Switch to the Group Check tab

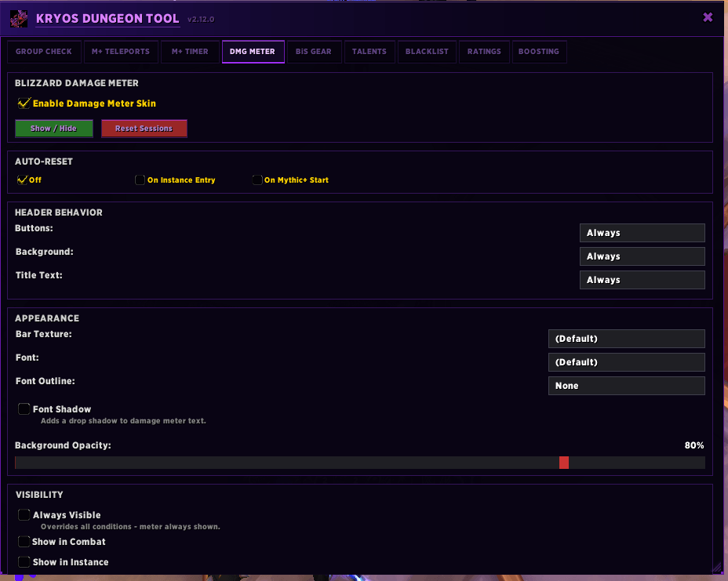tap(44, 52)
